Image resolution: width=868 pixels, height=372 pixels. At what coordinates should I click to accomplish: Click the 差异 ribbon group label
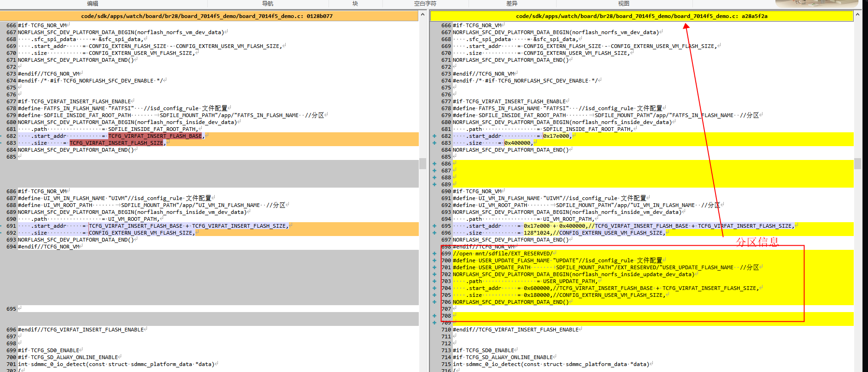coord(512,4)
